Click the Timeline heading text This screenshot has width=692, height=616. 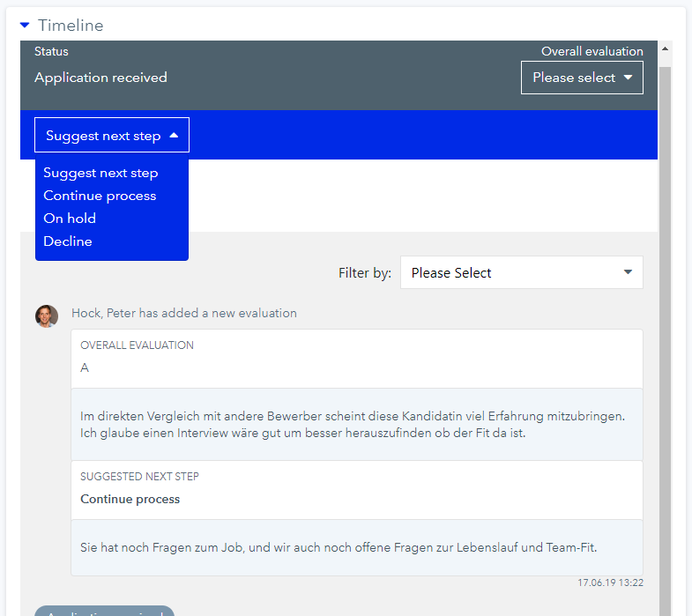71,26
